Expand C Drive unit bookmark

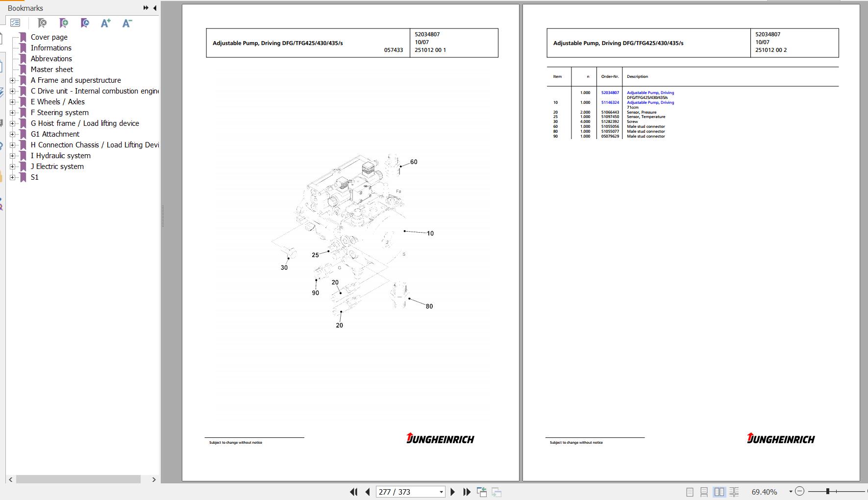click(x=13, y=91)
